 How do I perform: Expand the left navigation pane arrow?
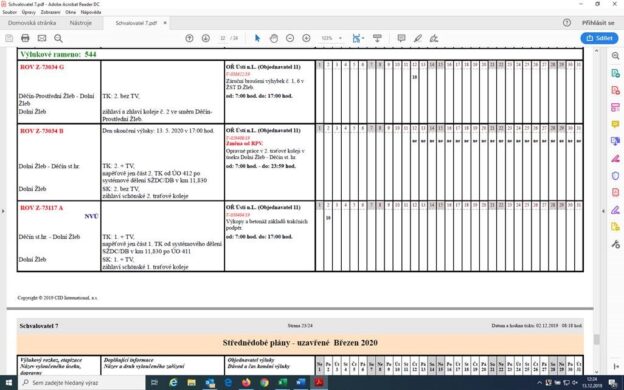pyautogui.click(x=3, y=211)
